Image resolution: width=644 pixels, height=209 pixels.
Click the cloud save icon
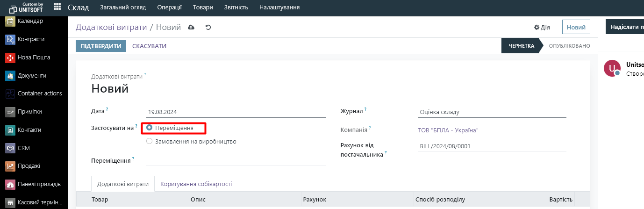click(191, 27)
